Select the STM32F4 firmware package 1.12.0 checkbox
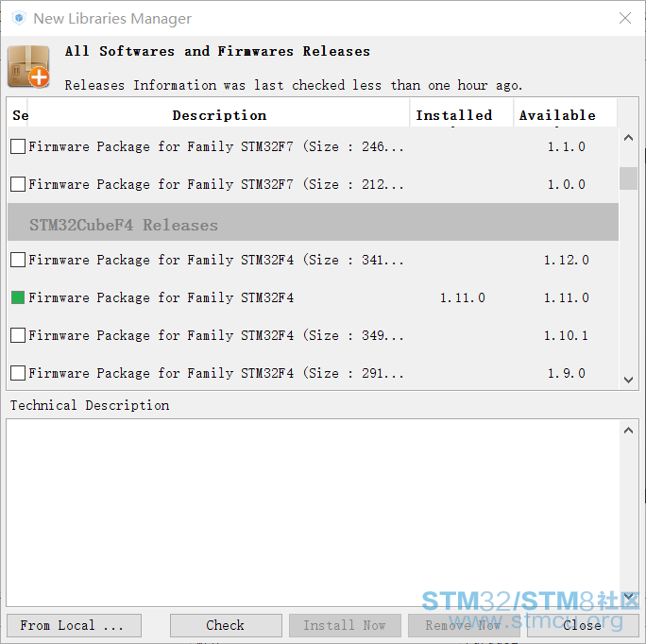Image resolution: width=646 pixels, height=644 pixels. pos(18,260)
